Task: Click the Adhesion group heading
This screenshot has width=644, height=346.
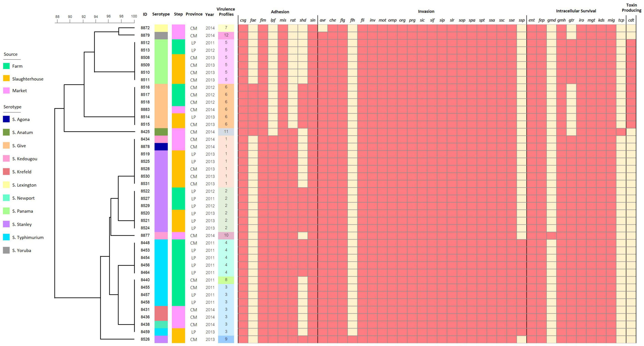Action: pos(280,12)
